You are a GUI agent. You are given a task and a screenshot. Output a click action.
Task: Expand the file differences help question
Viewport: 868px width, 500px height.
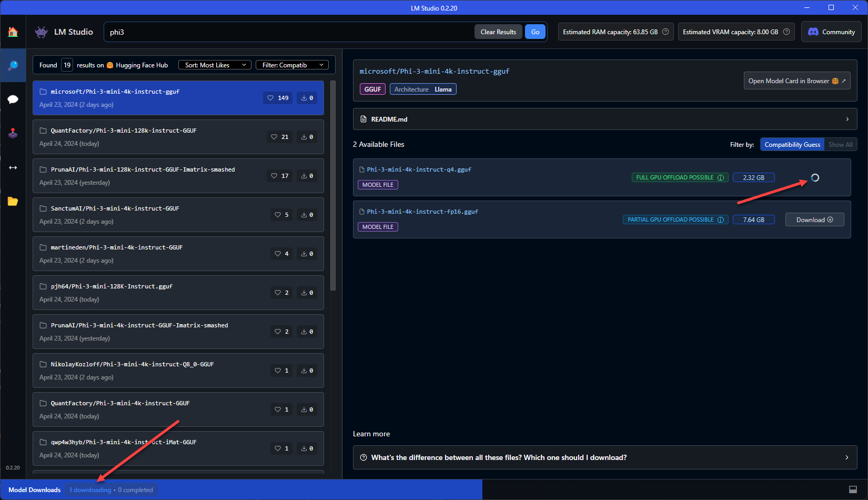[x=605, y=457]
